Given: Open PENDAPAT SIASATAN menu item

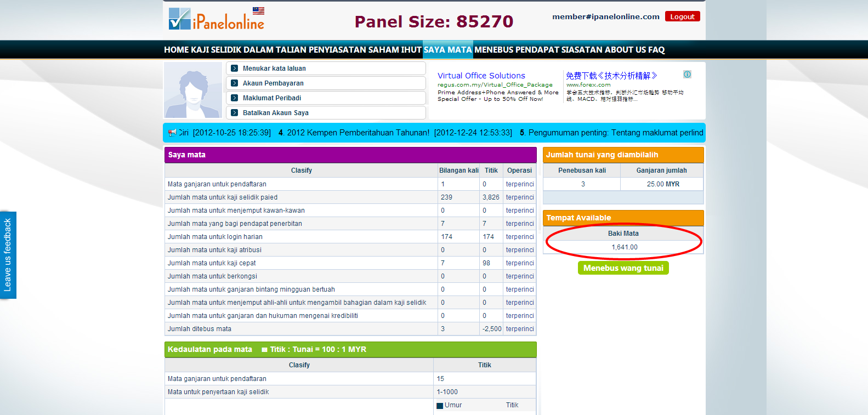Looking at the screenshot, I should (559, 50).
